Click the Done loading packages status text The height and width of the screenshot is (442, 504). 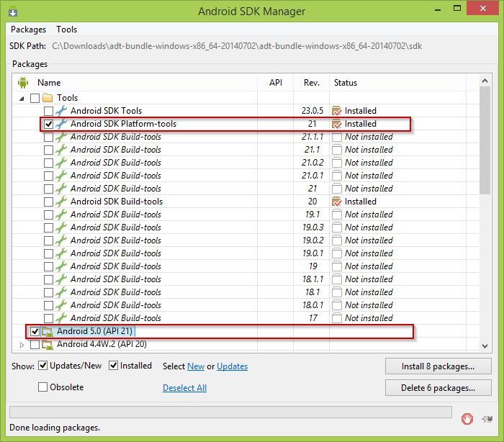[55, 428]
